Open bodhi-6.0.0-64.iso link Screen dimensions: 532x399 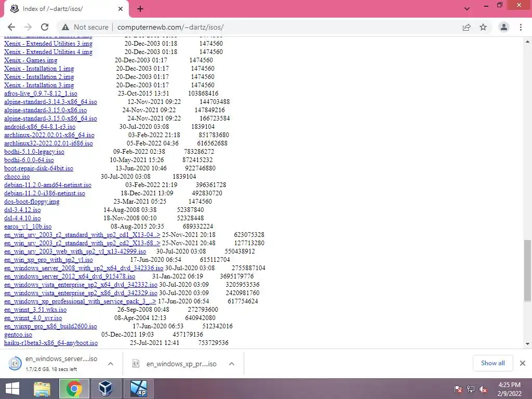coord(29,160)
